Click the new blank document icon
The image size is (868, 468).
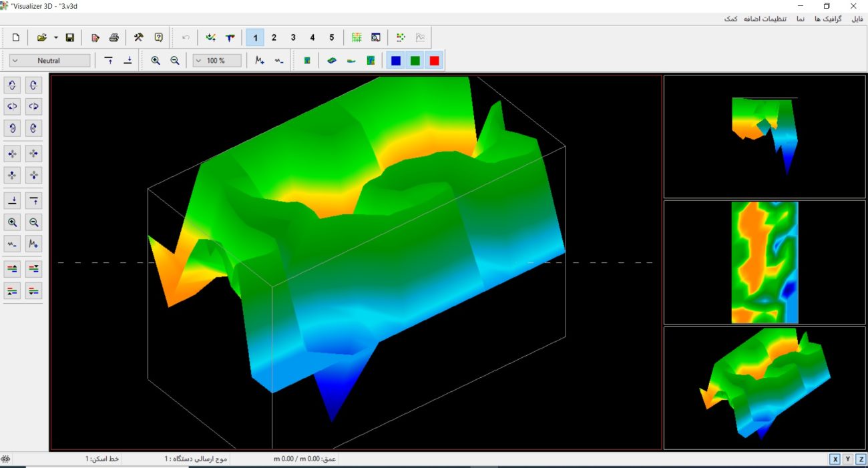coord(16,37)
